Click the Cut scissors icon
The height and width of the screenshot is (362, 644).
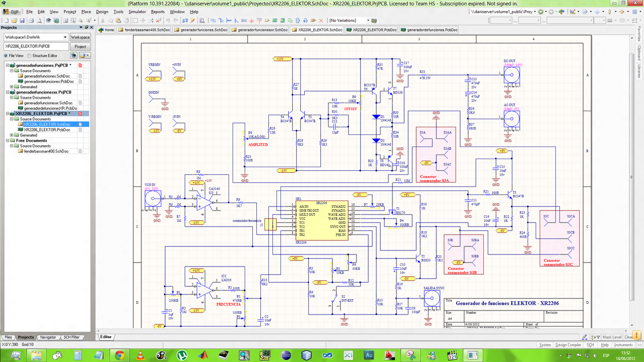tap(103, 21)
